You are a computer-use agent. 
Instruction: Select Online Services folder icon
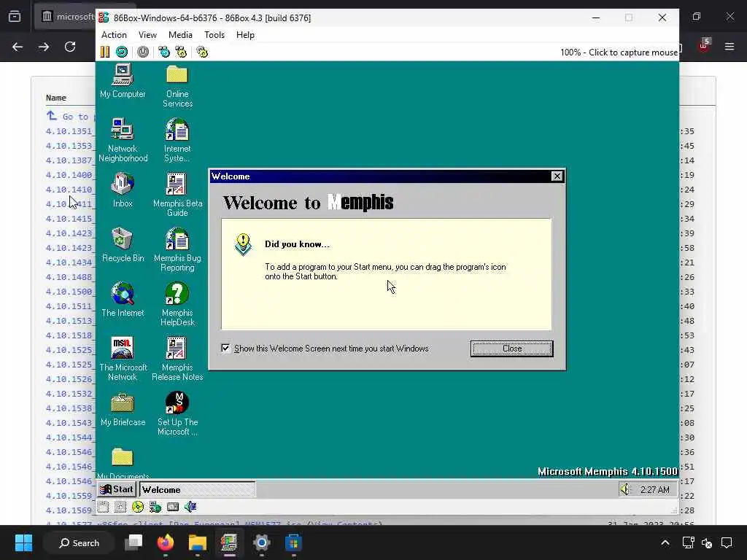coord(177,86)
